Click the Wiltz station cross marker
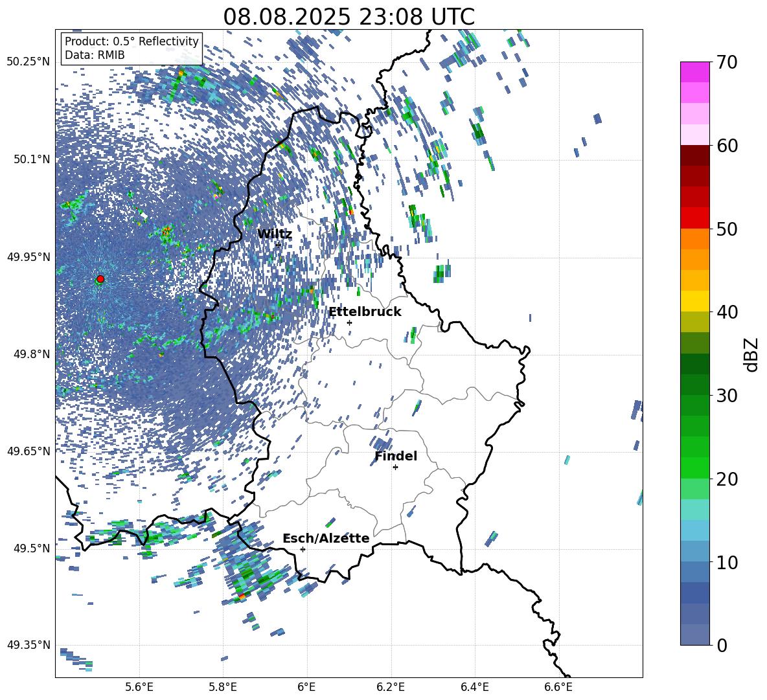The image size is (767, 700). pos(279,245)
